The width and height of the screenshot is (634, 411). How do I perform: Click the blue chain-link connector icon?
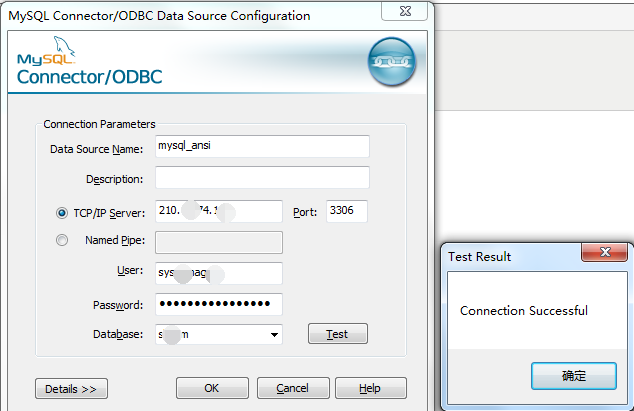[x=391, y=61]
